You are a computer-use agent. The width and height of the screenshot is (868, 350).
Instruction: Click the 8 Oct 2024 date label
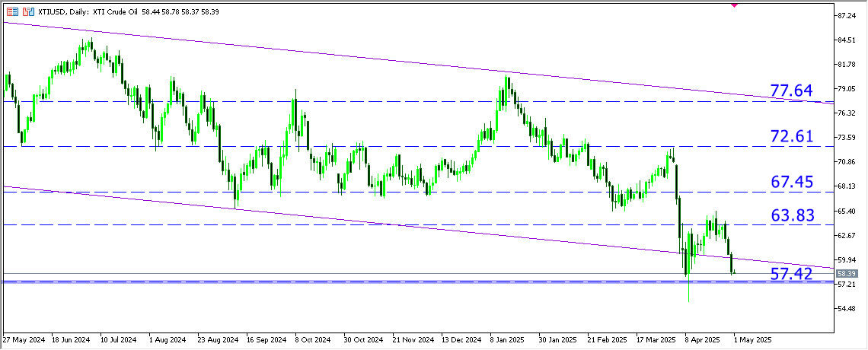coord(311,340)
